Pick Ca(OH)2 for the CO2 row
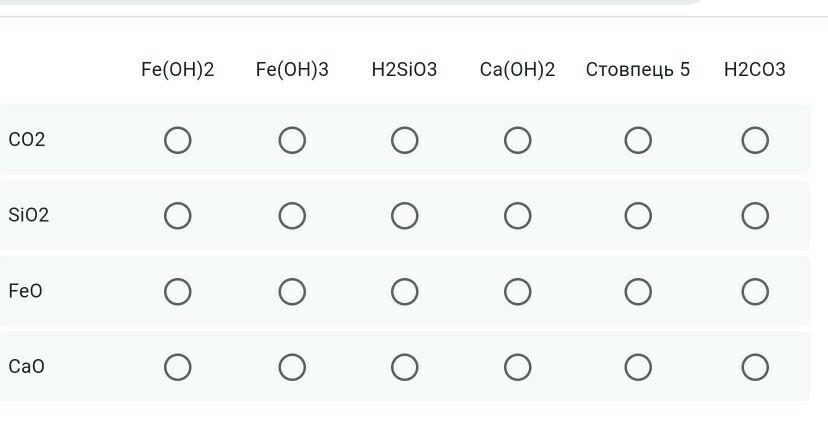This screenshot has height=441, width=828. pyautogui.click(x=517, y=140)
